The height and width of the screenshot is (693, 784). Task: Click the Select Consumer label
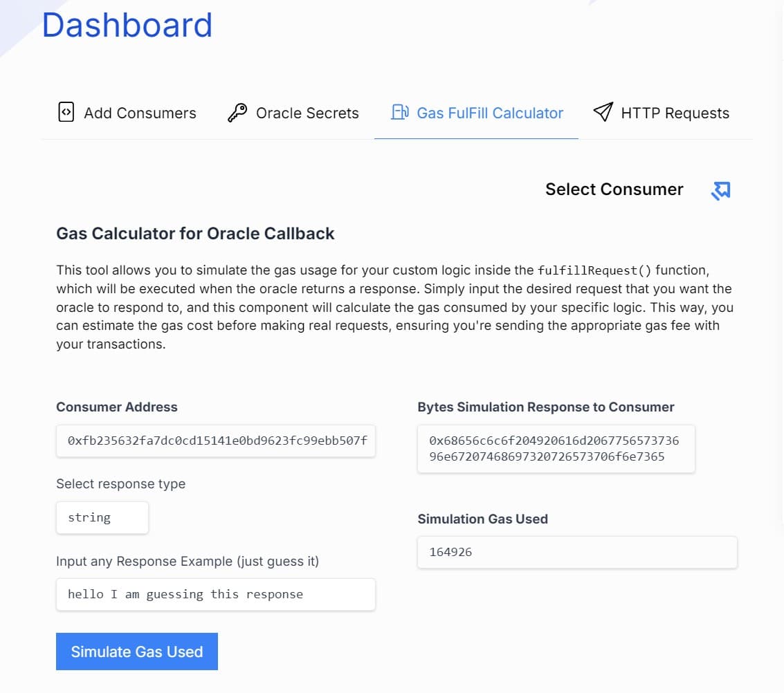pyautogui.click(x=614, y=190)
